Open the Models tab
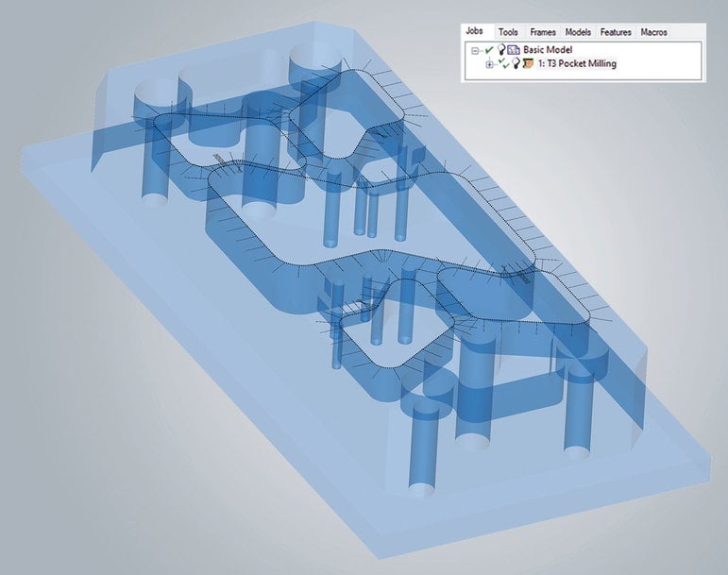Image resolution: width=728 pixels, height=575 pixels. (x=578, y=32)
